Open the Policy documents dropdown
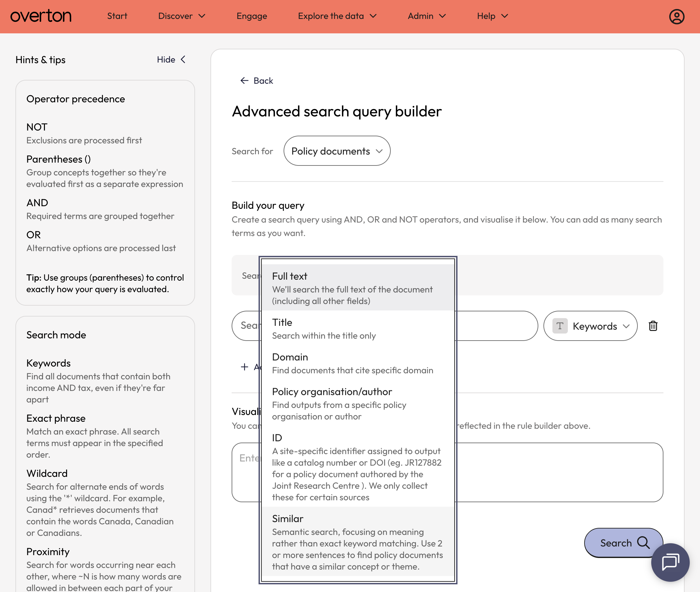 pos(337,151)
